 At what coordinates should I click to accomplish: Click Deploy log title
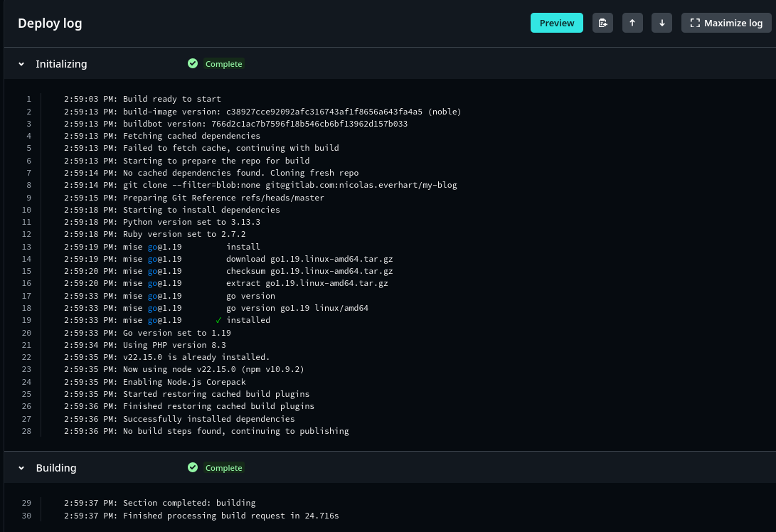point(50,23)
